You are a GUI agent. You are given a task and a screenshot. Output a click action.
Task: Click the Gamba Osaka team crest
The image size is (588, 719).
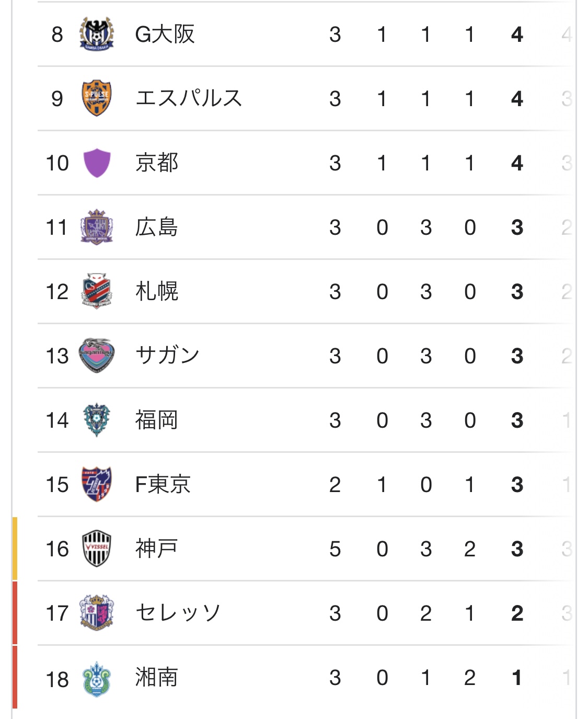click(97, 34)
